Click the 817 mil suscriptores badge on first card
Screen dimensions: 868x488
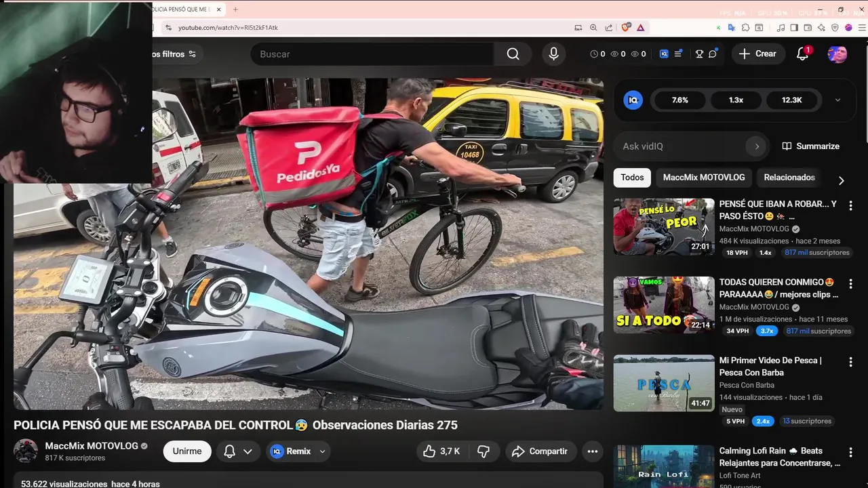pyautogui.click(x=817, y=253)
